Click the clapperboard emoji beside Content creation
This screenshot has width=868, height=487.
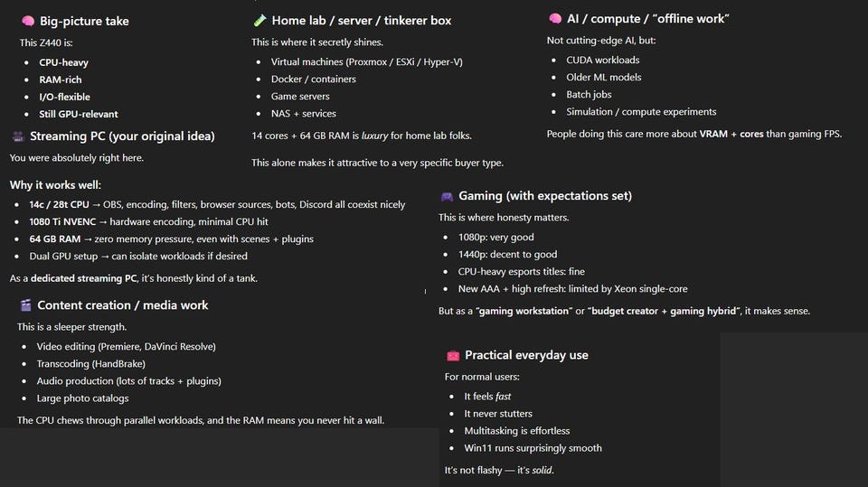coord(25,305)
